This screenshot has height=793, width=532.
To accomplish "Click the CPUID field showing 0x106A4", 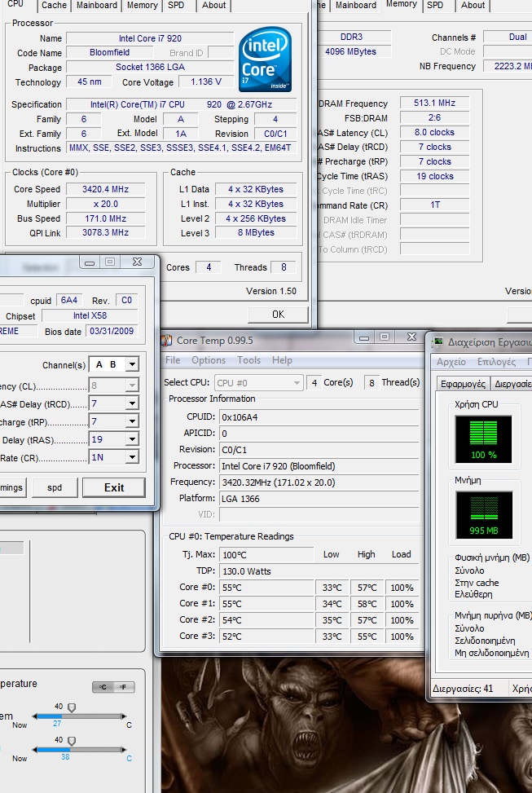I will 319,417.
